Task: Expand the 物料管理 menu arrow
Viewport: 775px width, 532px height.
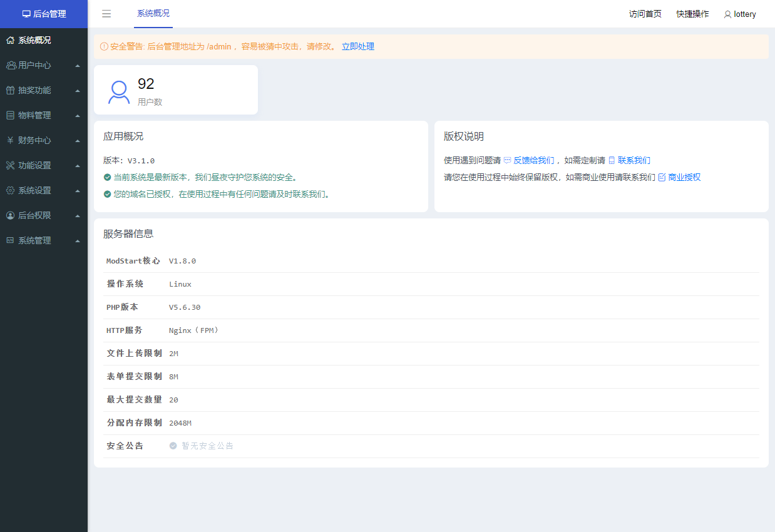Action: coord(77,115)
